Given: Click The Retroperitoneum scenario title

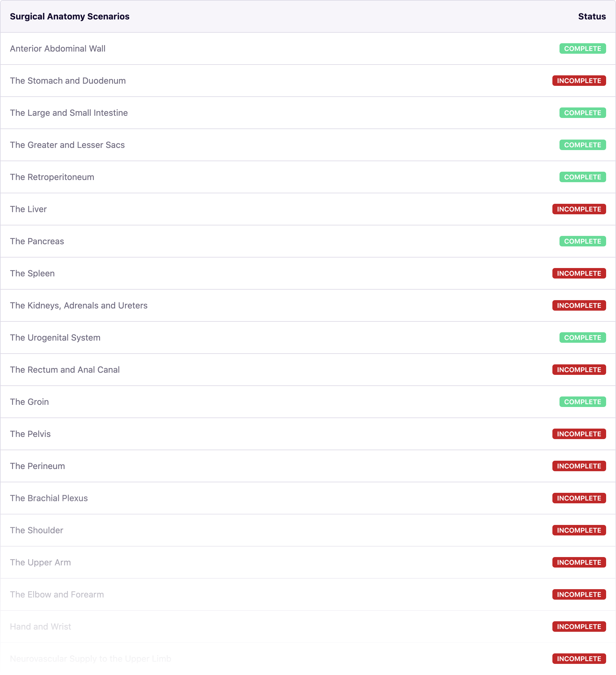Looking at the screenshot, I should click(52, 177).
